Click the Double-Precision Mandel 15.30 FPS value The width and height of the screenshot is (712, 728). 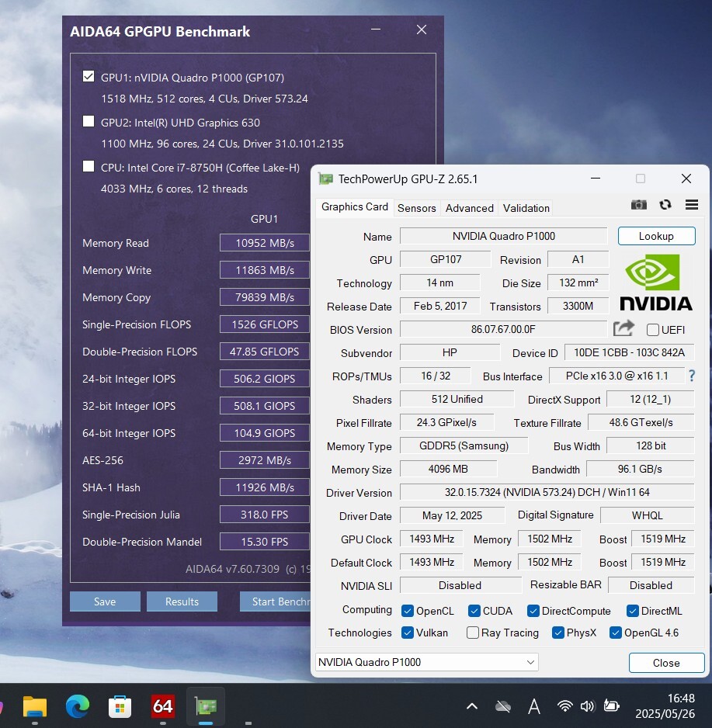click(x=265, y=542)
